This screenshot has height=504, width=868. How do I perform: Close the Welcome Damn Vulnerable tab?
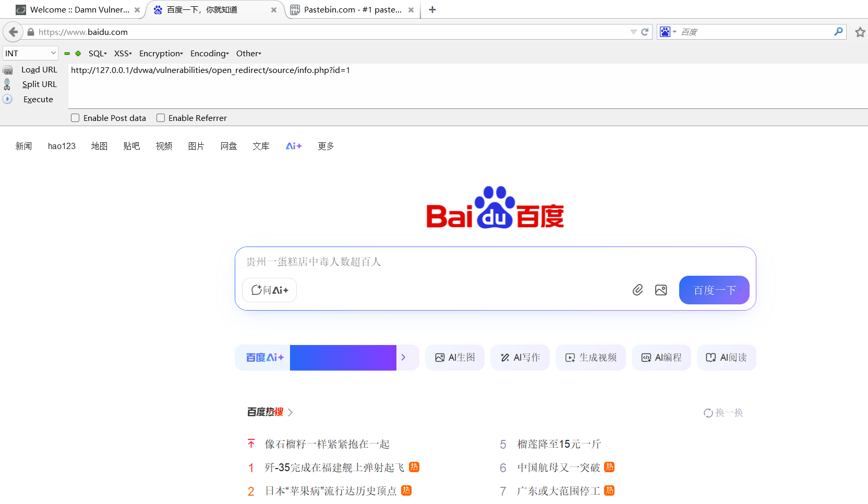point(137,10)
